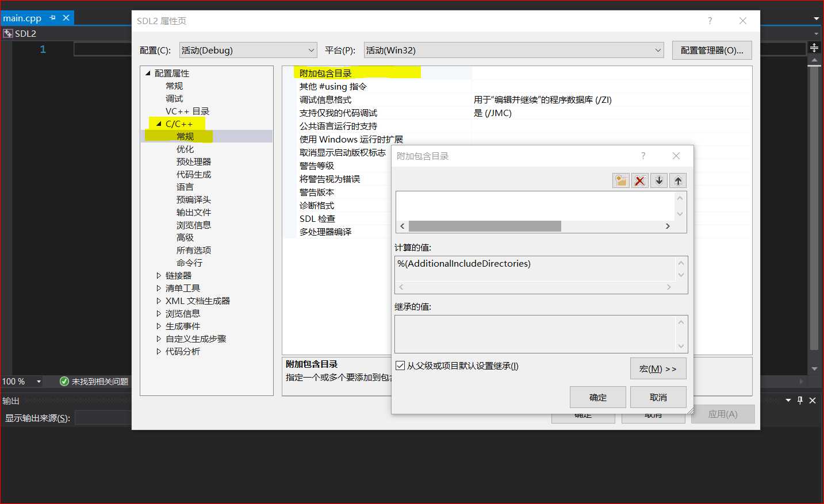
Task: Click the 显示输出来源(S) combo field
Action: pyautogui.click(x=104, y=418)
